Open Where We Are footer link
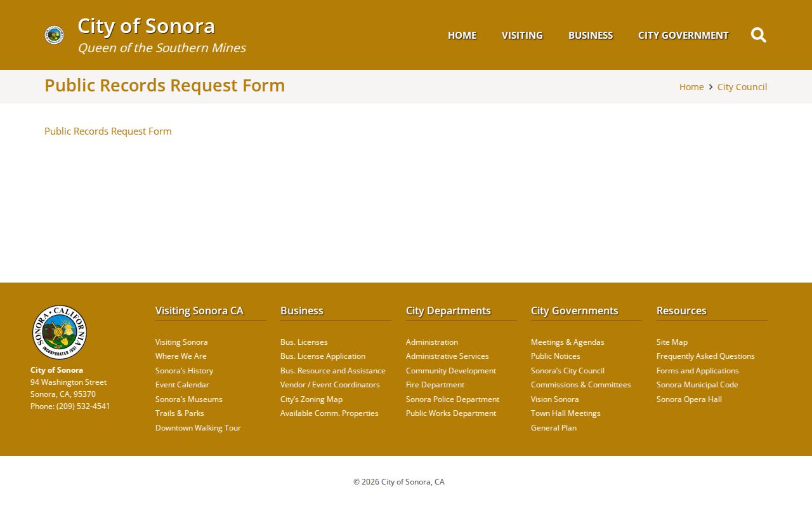The image size is (812, 508). [x=181, y=356]
